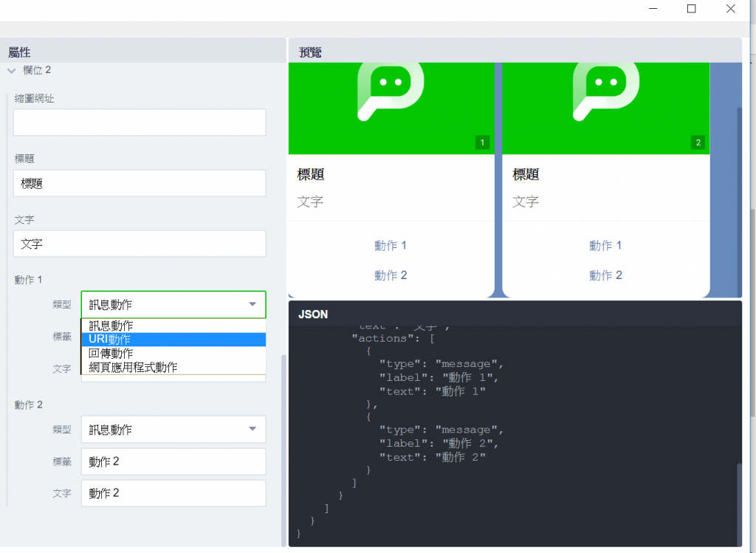The height and width of the screenshot is (553, 756).
Task: Open the 動作 1 類型 dropdown
Action: click(173, 305)
